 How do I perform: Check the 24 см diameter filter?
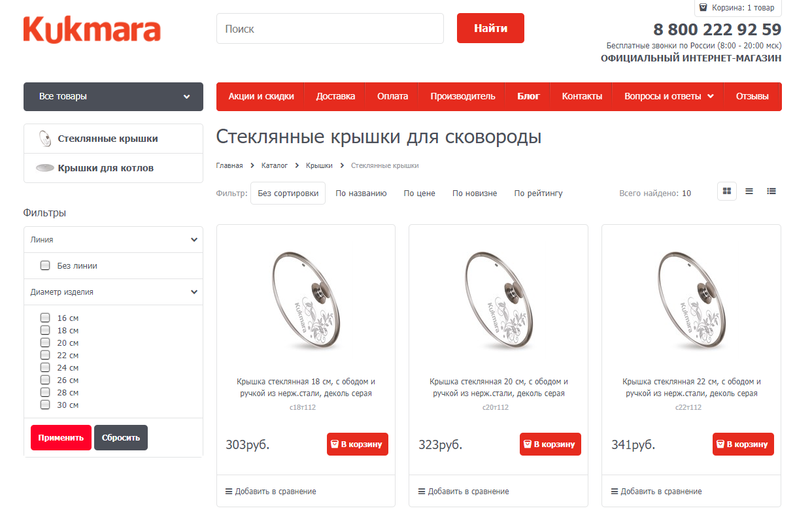tap(45, 367)
